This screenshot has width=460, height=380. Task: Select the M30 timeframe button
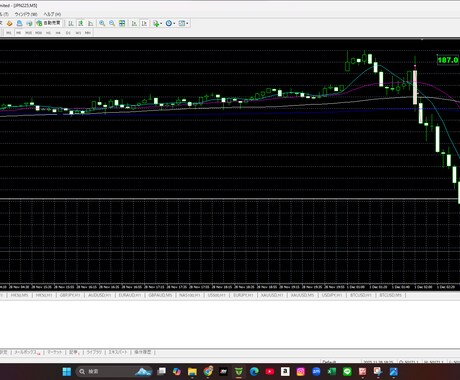click(x=38, y=33)
